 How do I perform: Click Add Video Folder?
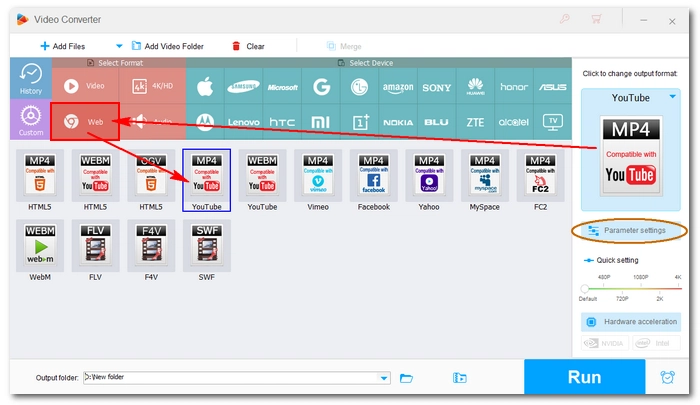pos(167,46)
